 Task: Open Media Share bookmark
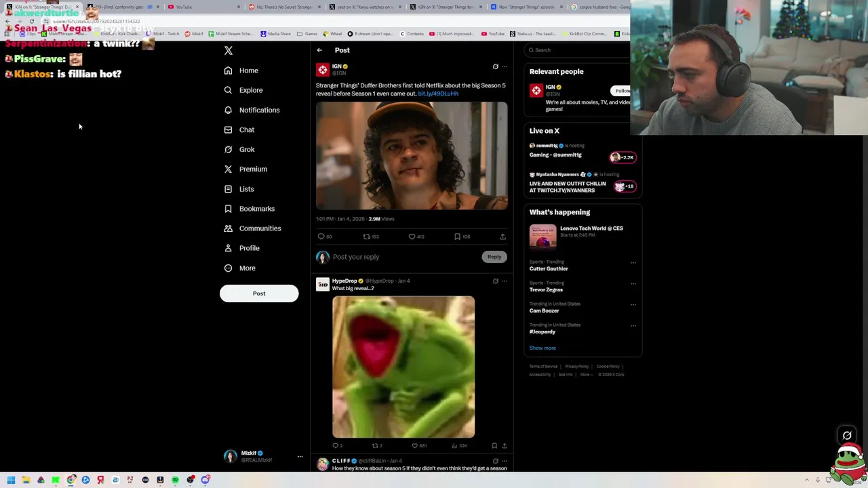coord(275,34)
